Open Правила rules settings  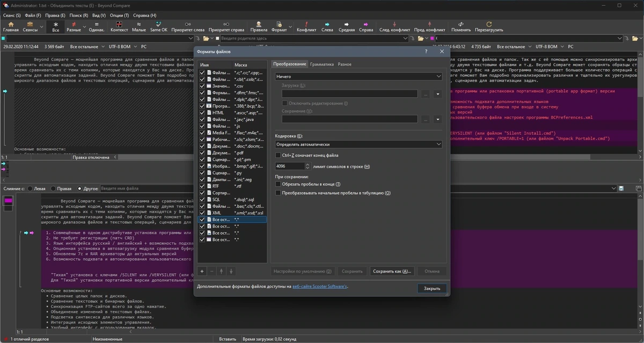point(259,27)
